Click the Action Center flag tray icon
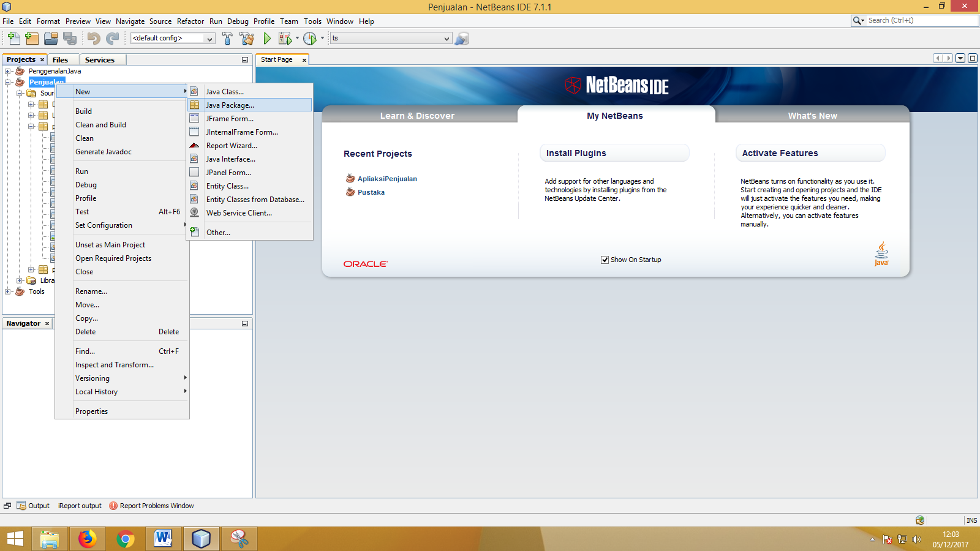 [887, 539]
